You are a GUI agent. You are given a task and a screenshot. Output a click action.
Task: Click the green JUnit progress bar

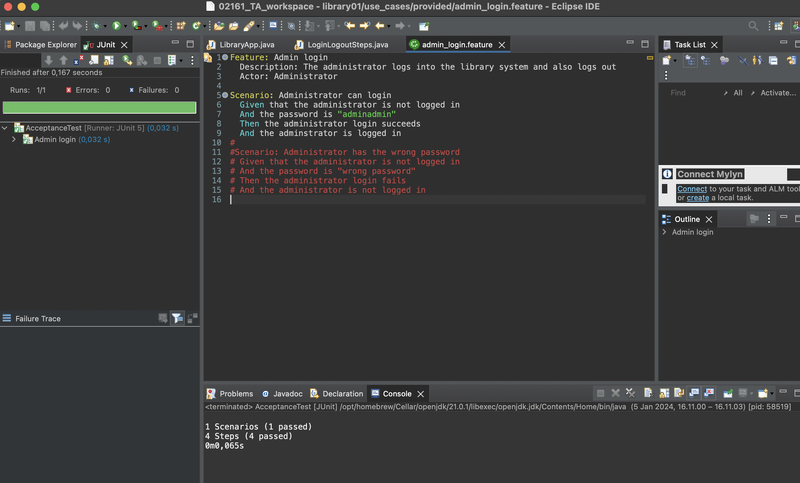coord(99,107)
